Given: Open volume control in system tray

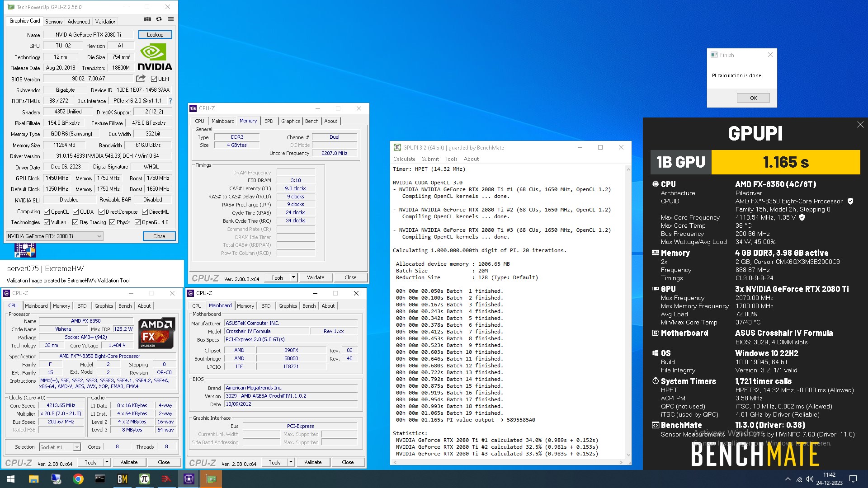Looking at the screenshot, I should pyautogui.click(x=809, y=479).
